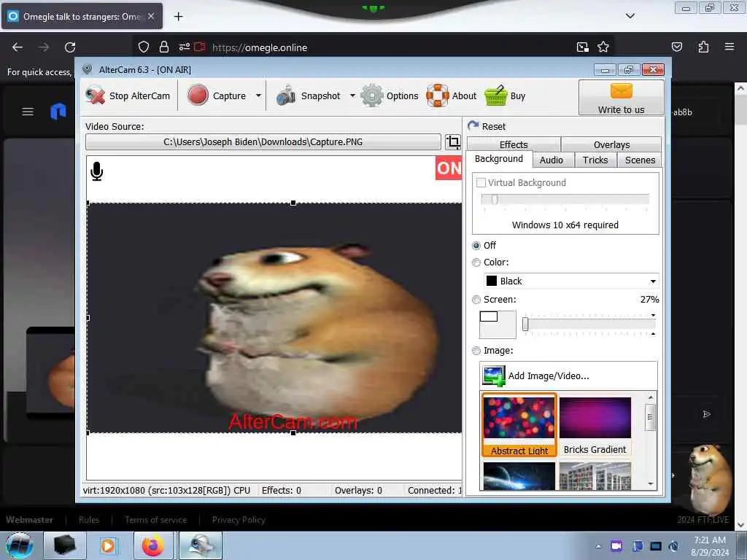This screenshot has width=747, height=560.
Task: Open the Scenes tab
Action: [640, 160]
